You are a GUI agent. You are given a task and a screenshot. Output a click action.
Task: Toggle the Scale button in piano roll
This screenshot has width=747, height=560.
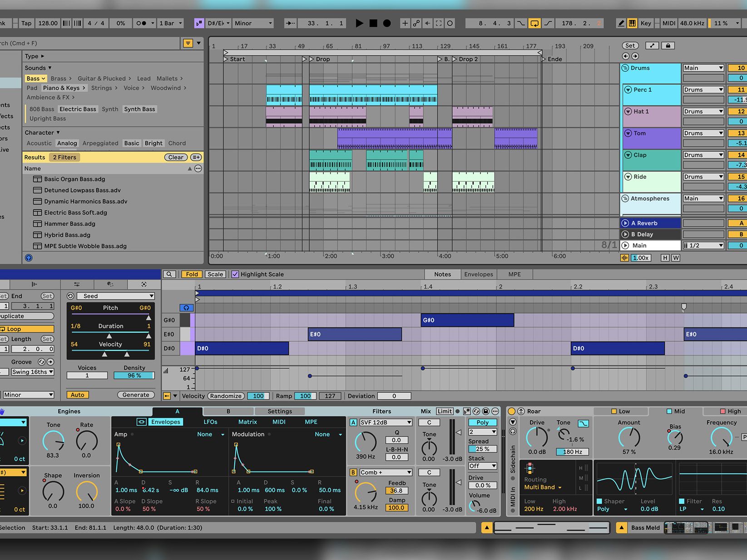click(x=215, y=274)
